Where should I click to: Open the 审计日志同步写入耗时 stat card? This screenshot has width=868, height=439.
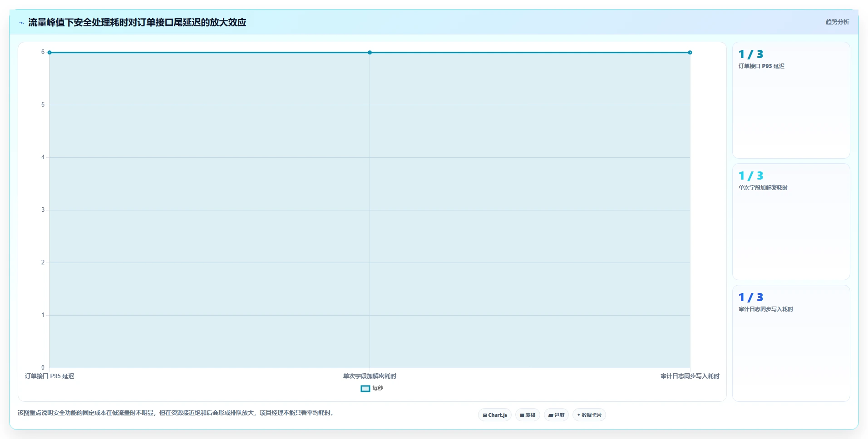tap(791, 343)
